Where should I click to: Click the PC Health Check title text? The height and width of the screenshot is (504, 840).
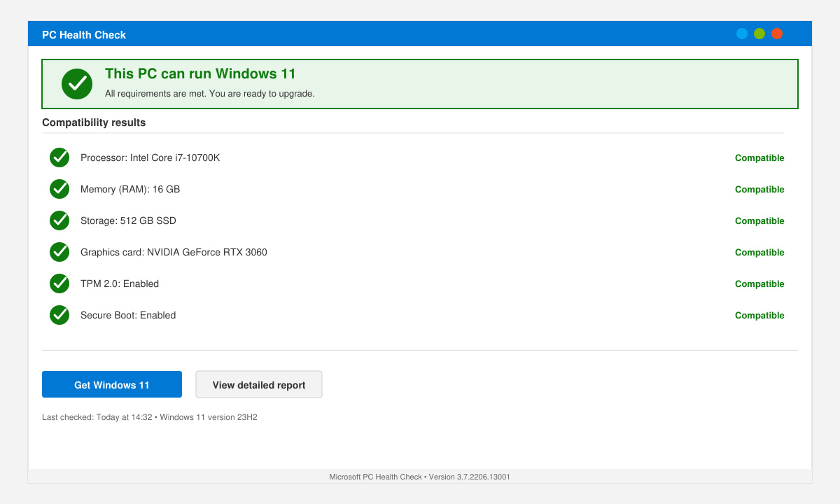(x=84, y=34)
